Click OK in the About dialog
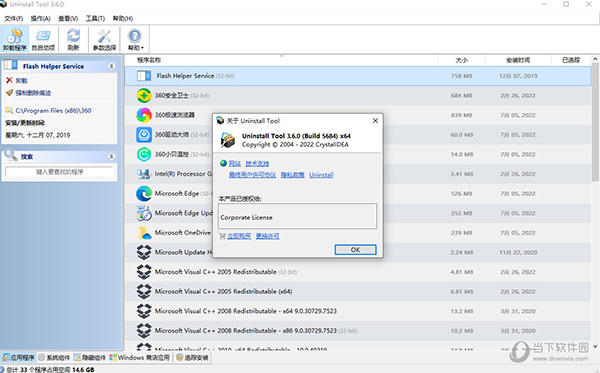The image size is (600, 373). [x=355, y=250]
